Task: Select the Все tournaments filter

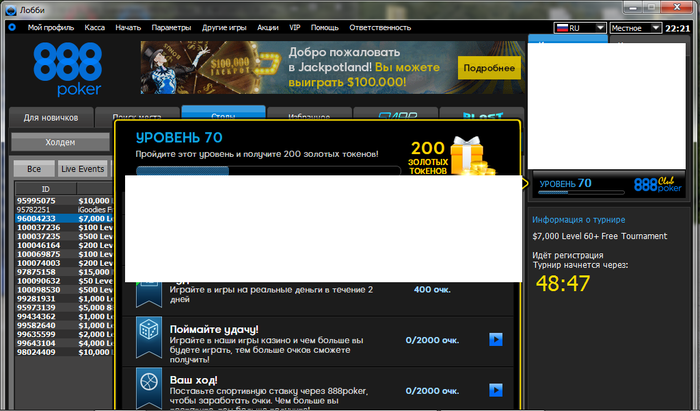Action: 34,169
